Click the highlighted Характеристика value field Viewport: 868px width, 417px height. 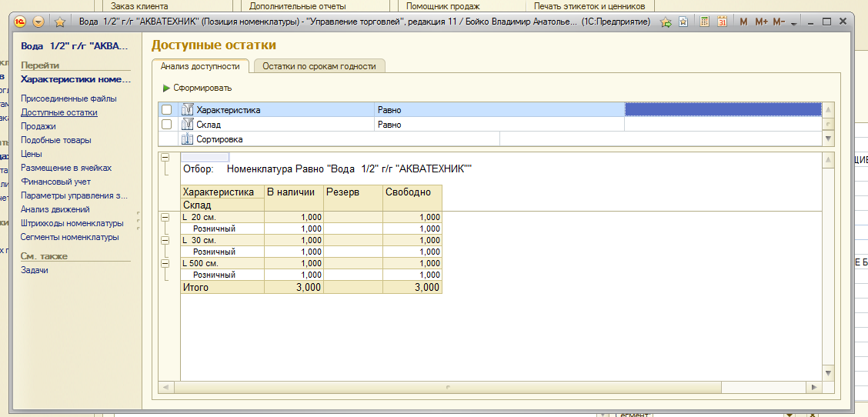(723, 110)
